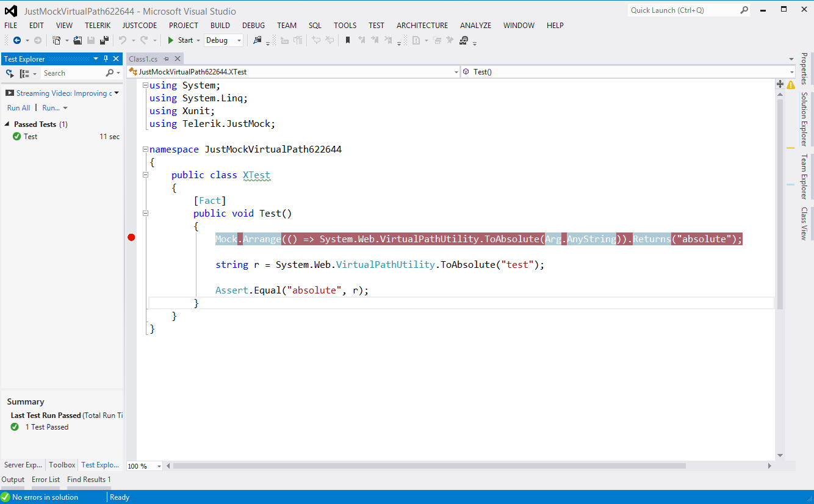
Task: Click the Test Explorer group-by icon
Action: 24,73
